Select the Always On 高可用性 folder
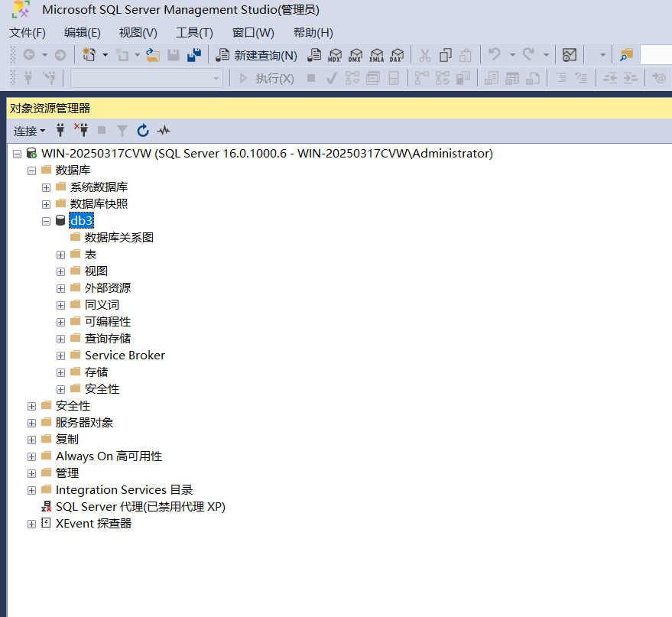 click(109, 456)
